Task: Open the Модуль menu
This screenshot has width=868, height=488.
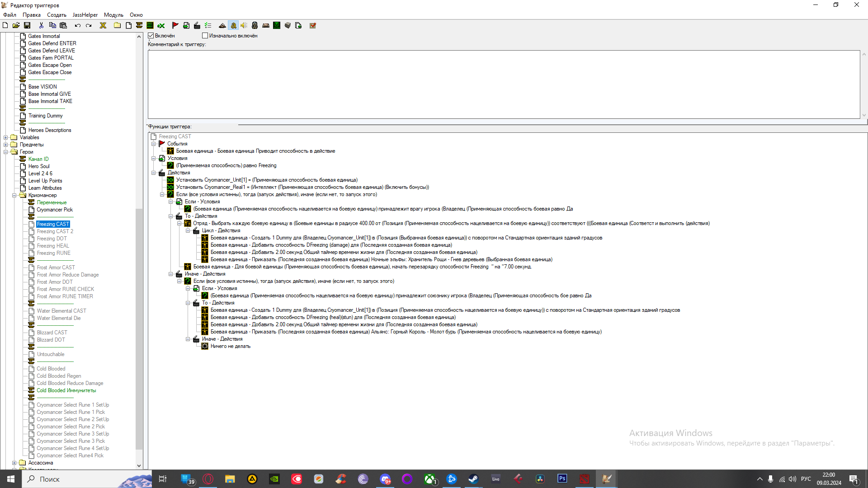Action: click(113, 15)
